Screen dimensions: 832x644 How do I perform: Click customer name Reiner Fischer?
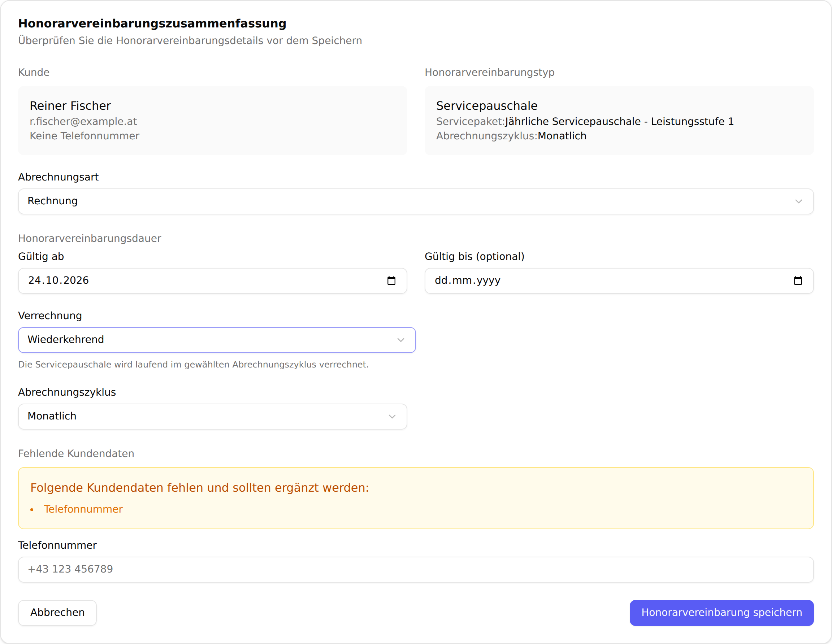[70, 105]
